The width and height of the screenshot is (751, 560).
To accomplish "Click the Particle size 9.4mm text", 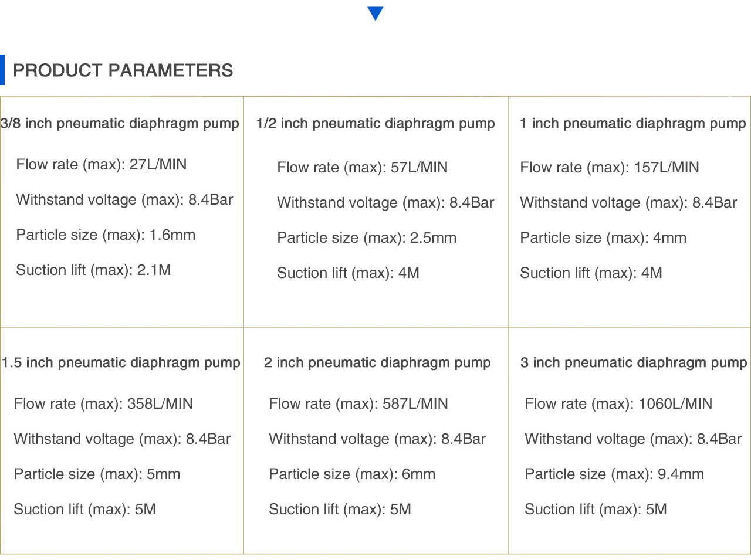I will (x=614, y=474).
